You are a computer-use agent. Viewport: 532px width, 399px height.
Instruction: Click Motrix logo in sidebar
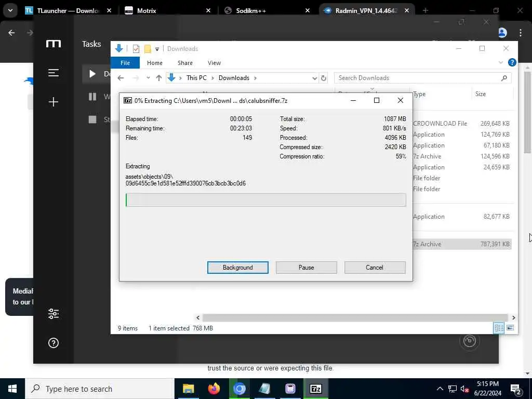[54, 44]
